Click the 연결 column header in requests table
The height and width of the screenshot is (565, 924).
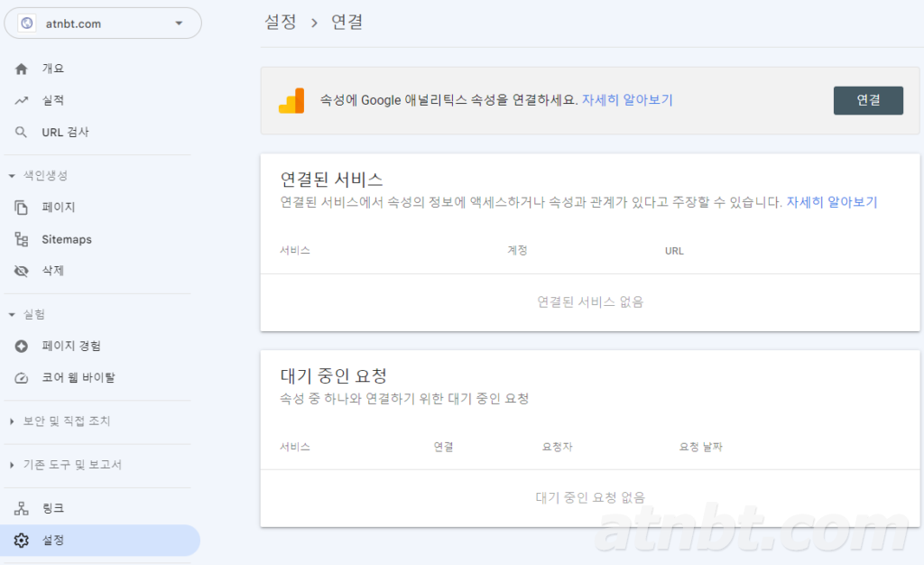click(444, 447)
